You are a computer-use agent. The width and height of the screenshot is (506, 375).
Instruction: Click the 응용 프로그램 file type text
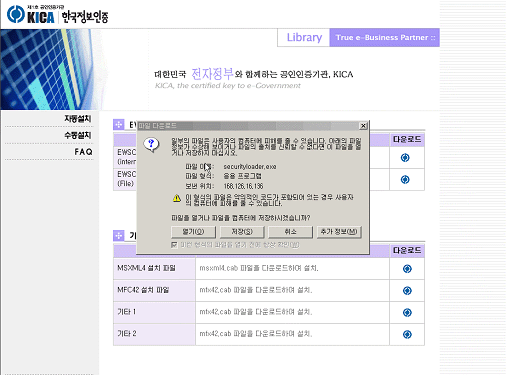click(x=243, y=176)
